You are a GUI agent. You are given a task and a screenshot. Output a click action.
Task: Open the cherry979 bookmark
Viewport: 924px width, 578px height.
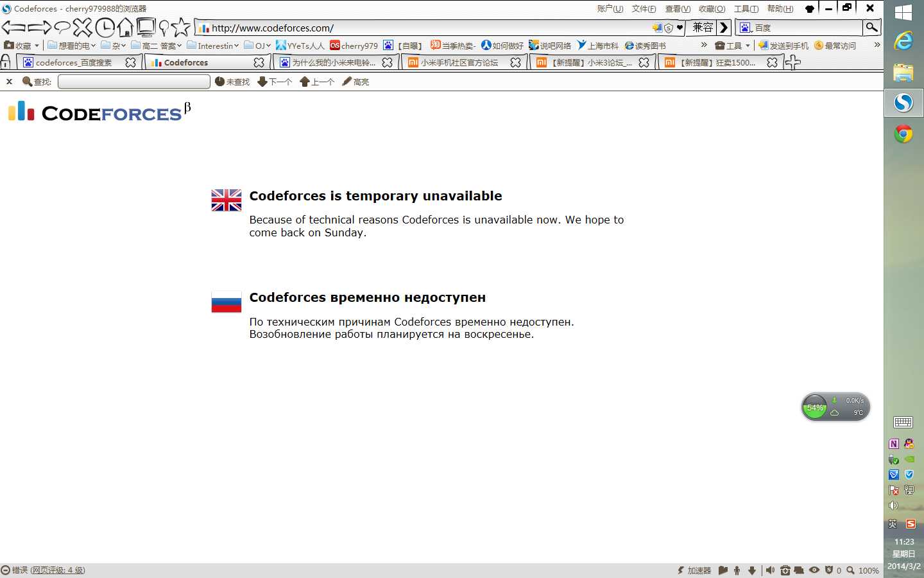tap(354, 46)
